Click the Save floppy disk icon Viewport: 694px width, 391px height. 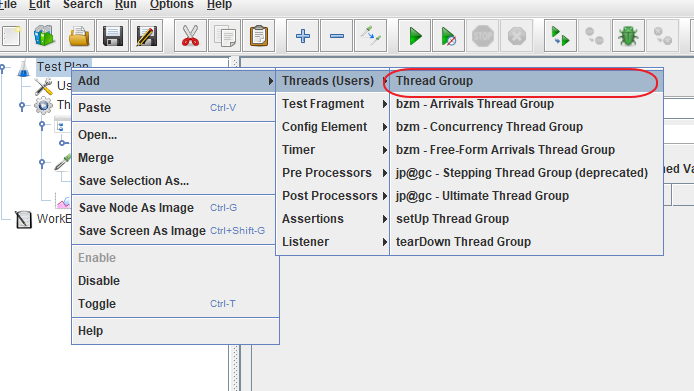pos(112,36)
